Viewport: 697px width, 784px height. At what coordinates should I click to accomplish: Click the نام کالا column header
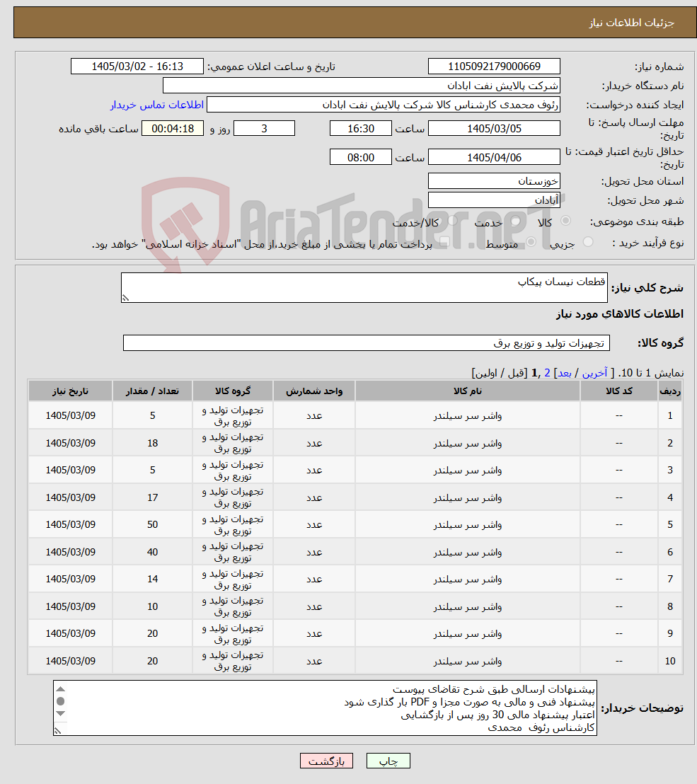[468, 391]
